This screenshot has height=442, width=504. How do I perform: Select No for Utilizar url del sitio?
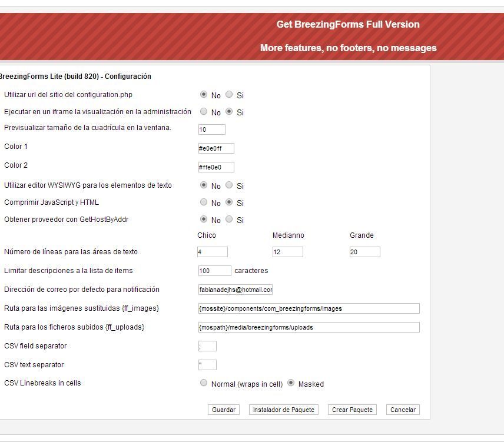pyautogui.click(x=204, y=94)
